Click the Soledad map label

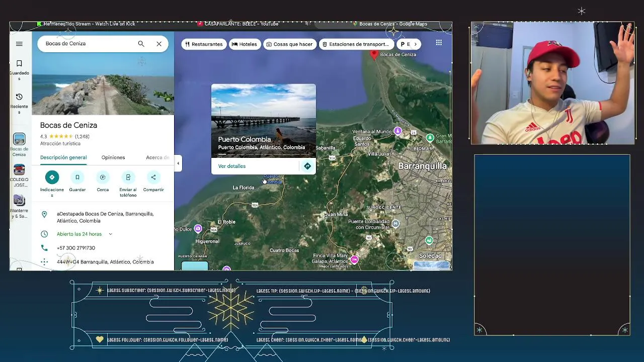pyautogui.click(x=430, y=256)
